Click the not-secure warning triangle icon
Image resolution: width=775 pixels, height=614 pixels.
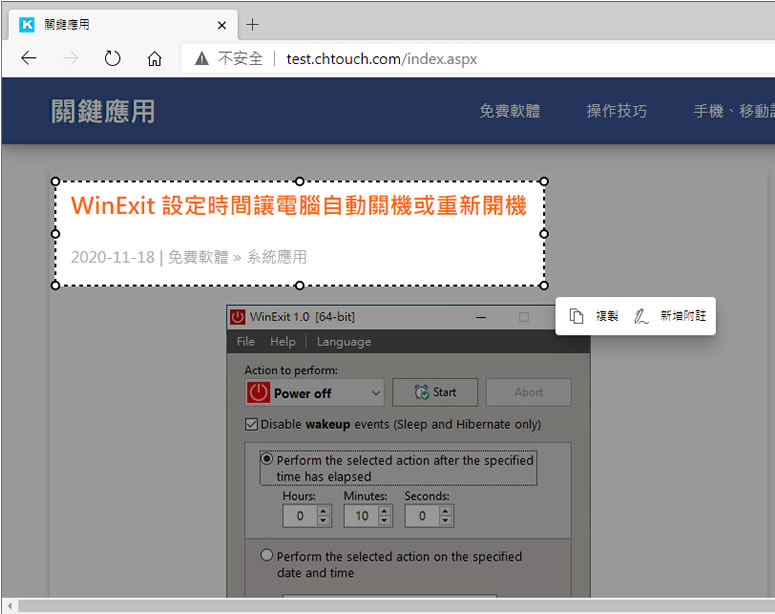click(x=202, y=58)
